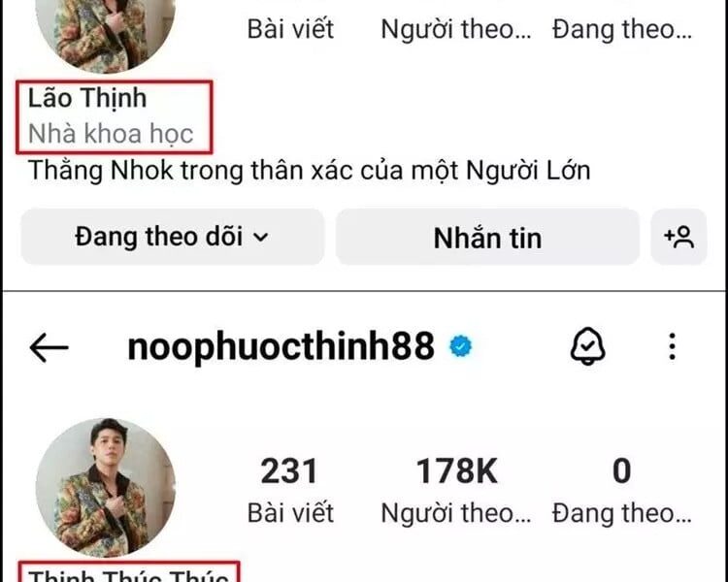View the 231 Bài viết count

click(x=290, y=491)
